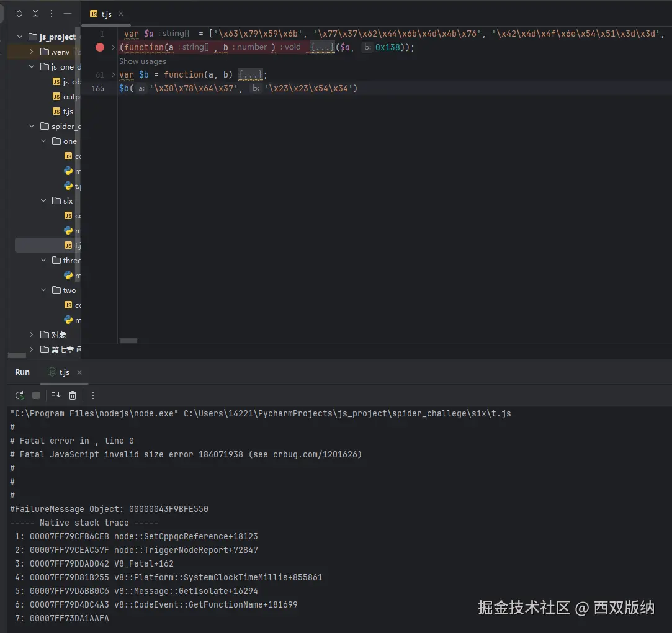672x633 pixels.
Task: Open the JS file at top of six folder
Action: click(72, 215)
